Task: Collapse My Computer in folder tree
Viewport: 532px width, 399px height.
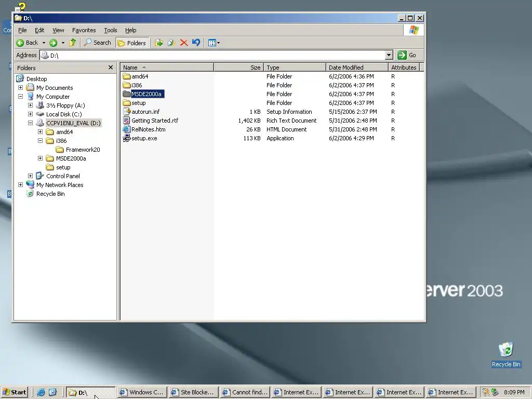Action: 20,96
